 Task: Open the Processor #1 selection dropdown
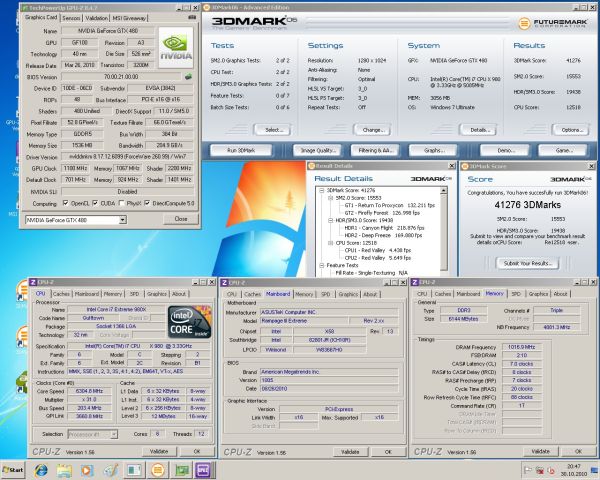pyautogui.click(x=114, y=434)
